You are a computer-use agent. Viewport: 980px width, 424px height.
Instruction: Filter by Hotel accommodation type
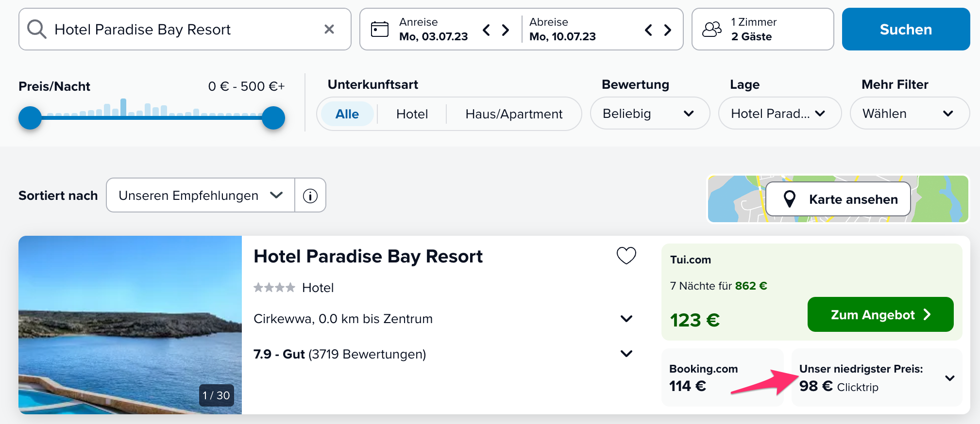point(412,114)
